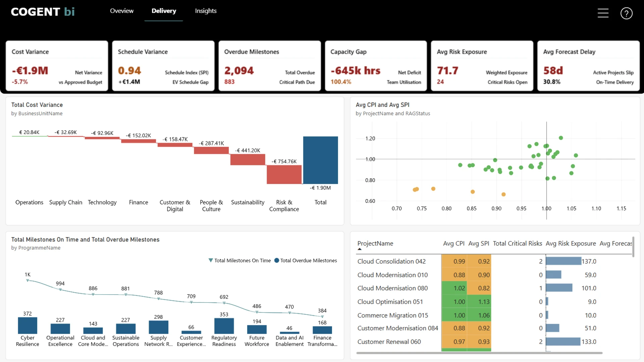Click the COGENT bi logo
Viewport: 644px width, 362px height.
pyautogui.click(x=43, y=12)
